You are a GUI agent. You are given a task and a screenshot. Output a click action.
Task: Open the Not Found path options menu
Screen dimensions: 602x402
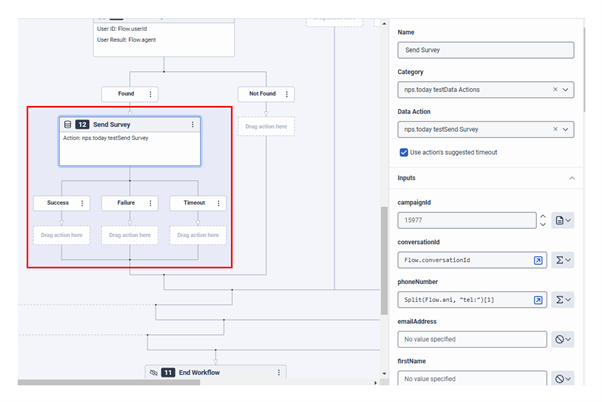(287, 94)
